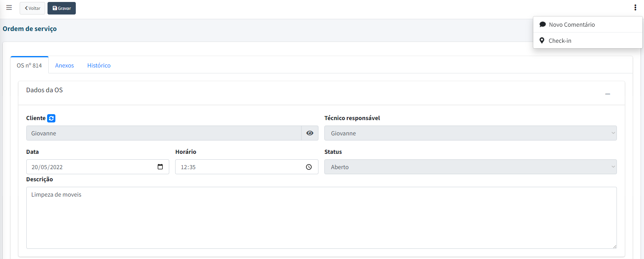This screenshot has width=644, height=259.
Task: Click the Cliente refresh icon
Action: coord(51,118)
